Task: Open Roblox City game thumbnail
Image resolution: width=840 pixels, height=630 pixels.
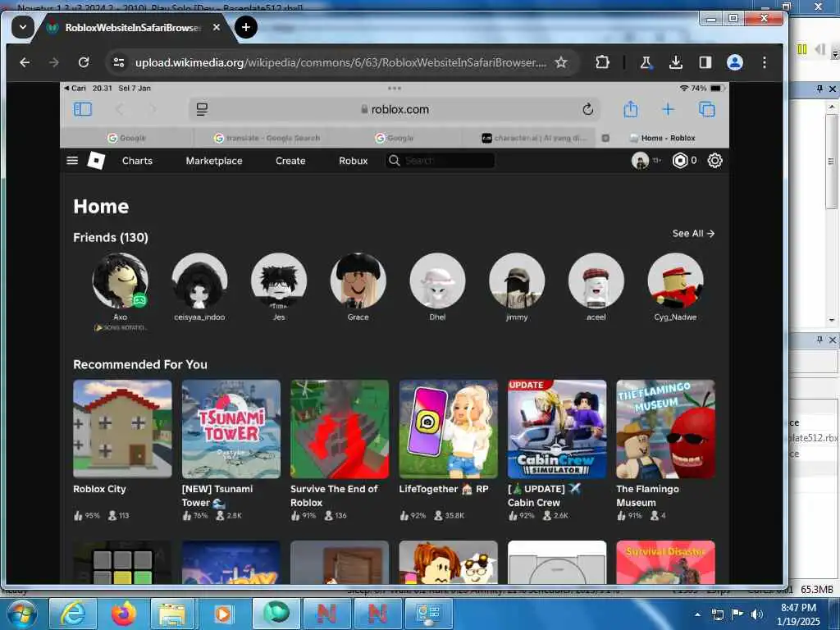Action: coord(122,429)
